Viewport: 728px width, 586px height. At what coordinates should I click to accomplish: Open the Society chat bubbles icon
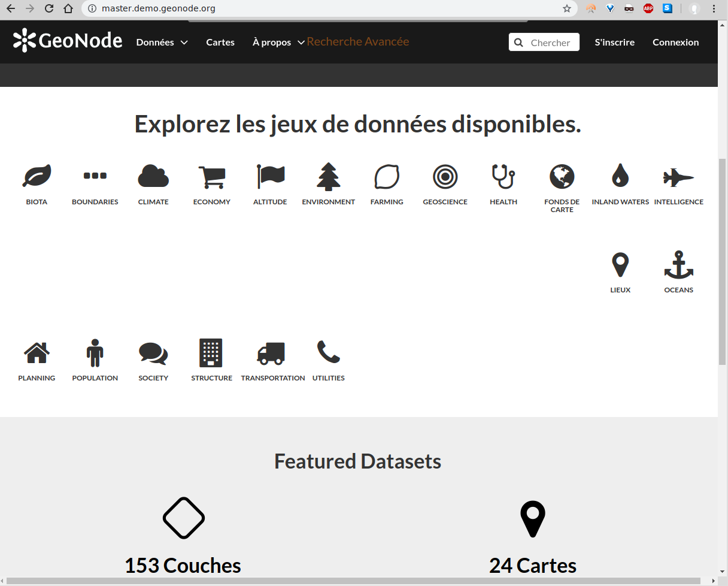coord(153,354)
